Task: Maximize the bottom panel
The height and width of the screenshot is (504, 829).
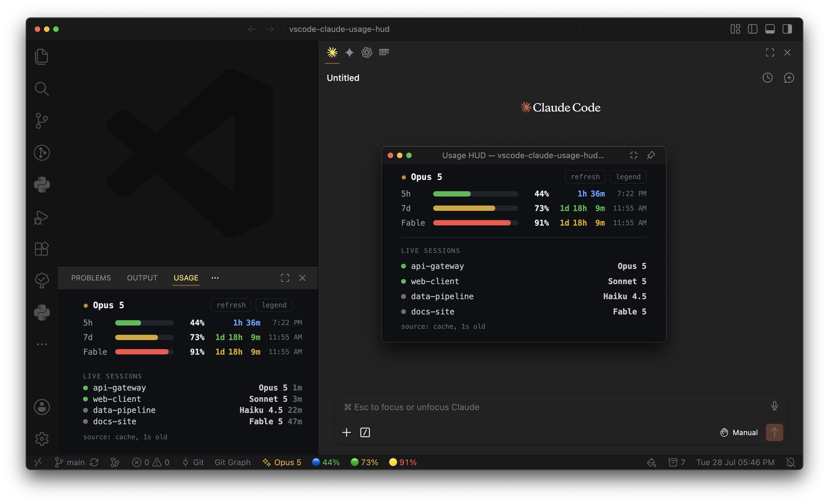Action: click(285, 278)
